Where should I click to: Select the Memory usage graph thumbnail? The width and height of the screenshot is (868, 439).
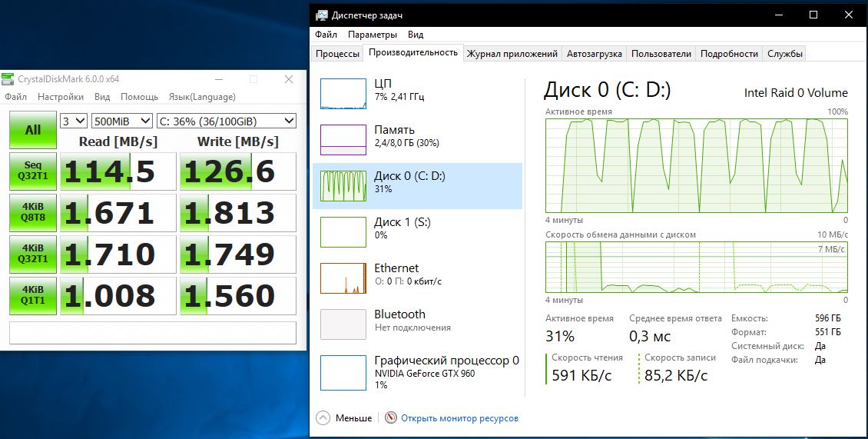(343, 140)
